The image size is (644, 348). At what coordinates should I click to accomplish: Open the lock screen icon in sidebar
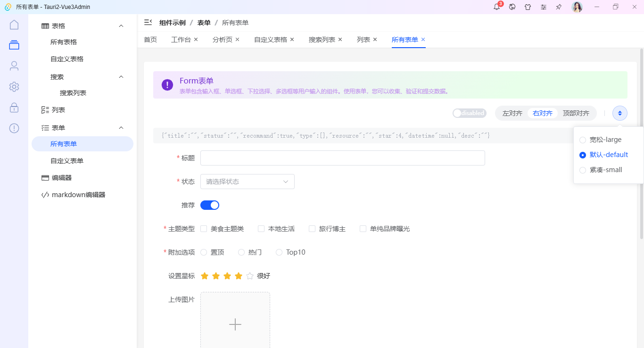[x=14, y=107]
